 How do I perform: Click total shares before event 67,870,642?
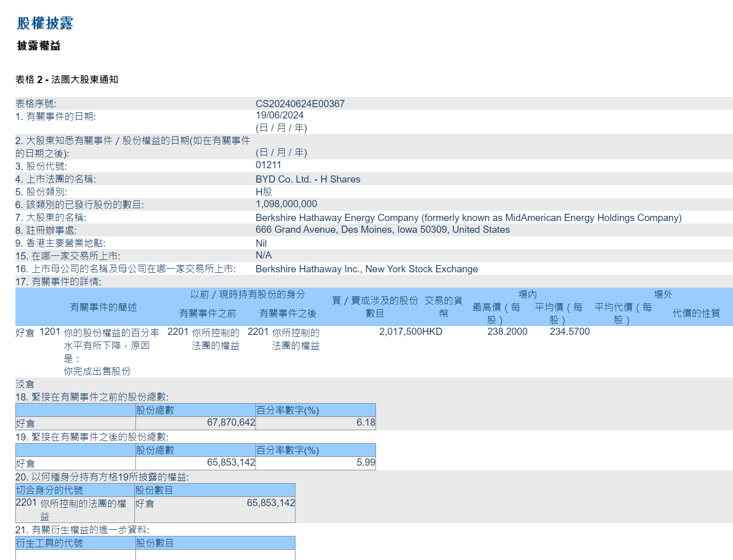pos(231,423)
